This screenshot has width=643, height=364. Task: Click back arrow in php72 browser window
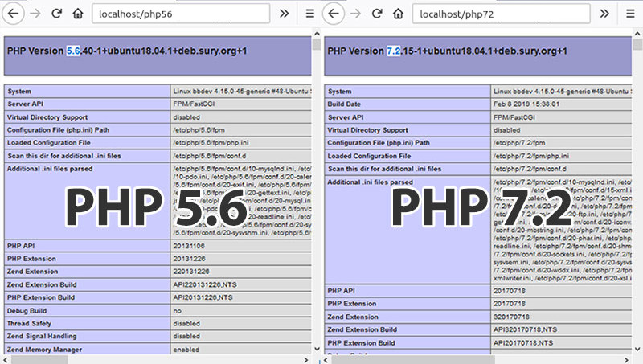pos(334,14)
